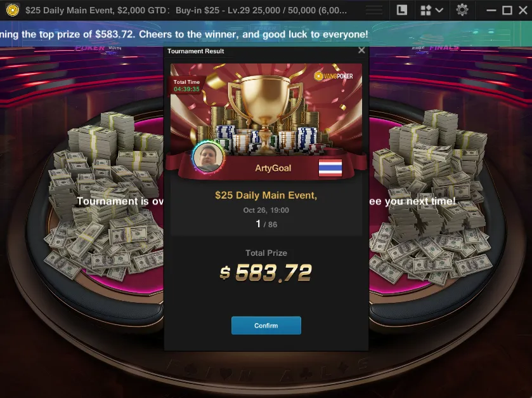Open the table layout widgets icon

pos(425,10)
